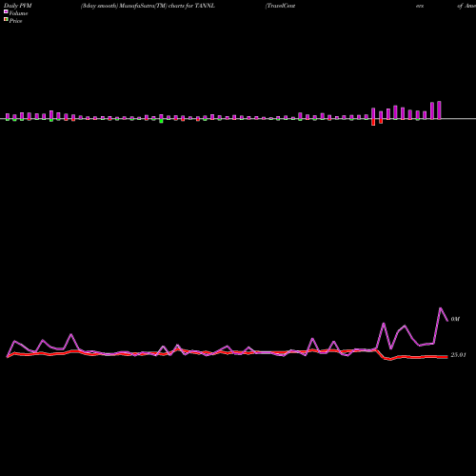Click the 'Daily PVM' chart title text

point(18,6)
